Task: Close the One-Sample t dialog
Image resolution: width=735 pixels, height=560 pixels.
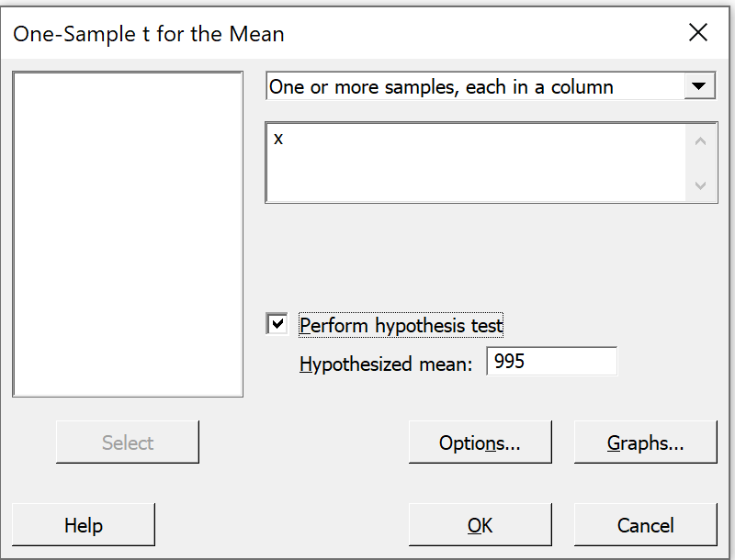Action: tap(698, 33)
